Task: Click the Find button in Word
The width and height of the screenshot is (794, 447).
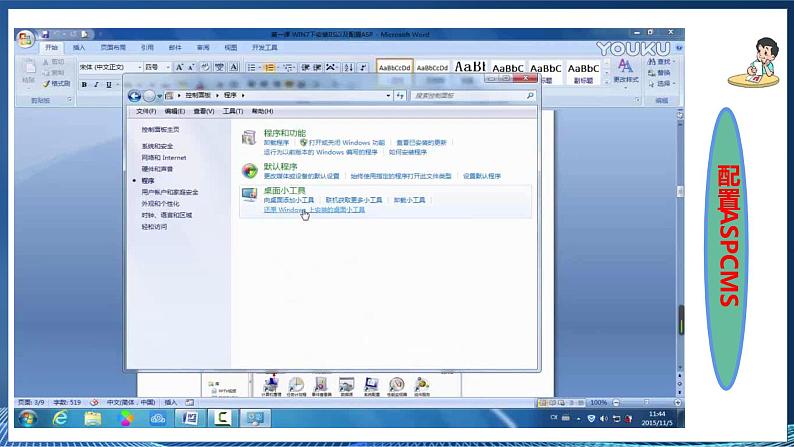Action: tap(659, 62)
